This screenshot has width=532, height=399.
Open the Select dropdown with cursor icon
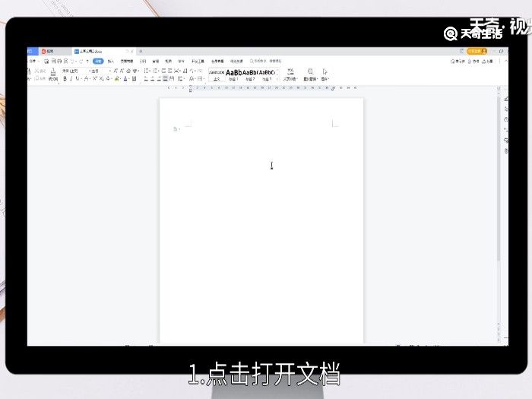tap(325, 74)
